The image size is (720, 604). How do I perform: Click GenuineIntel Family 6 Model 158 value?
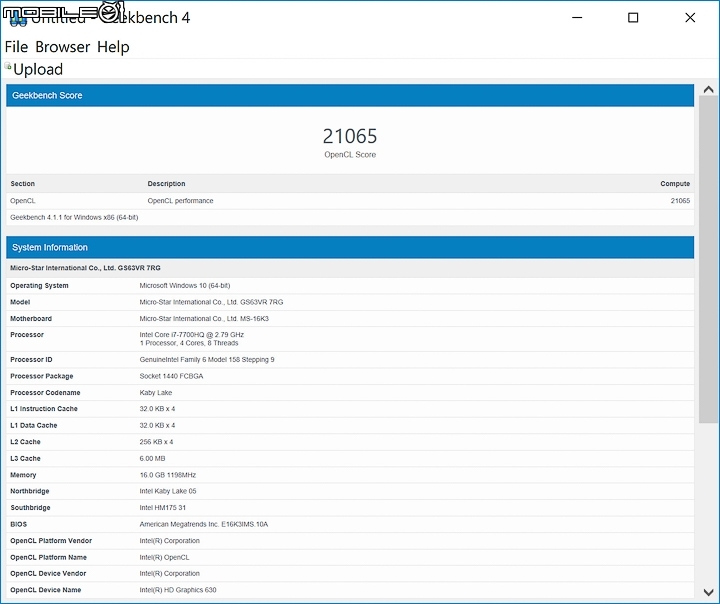click(207, 360)
